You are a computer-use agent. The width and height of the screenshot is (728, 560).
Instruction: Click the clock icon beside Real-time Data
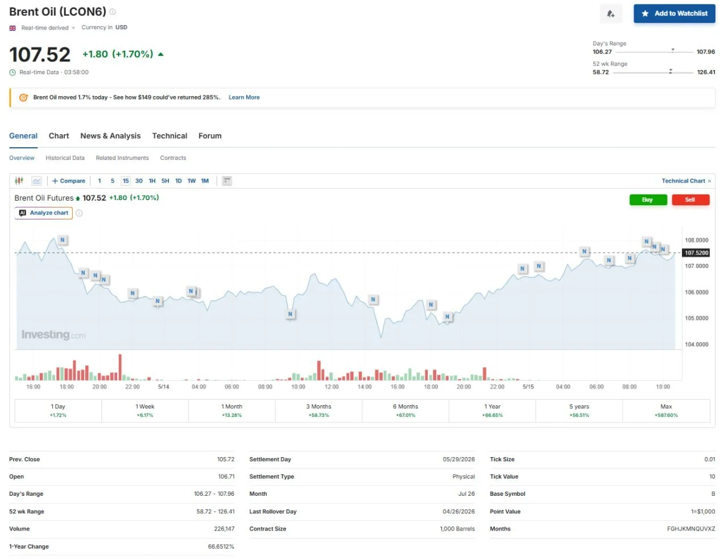(x=13, y=73)
